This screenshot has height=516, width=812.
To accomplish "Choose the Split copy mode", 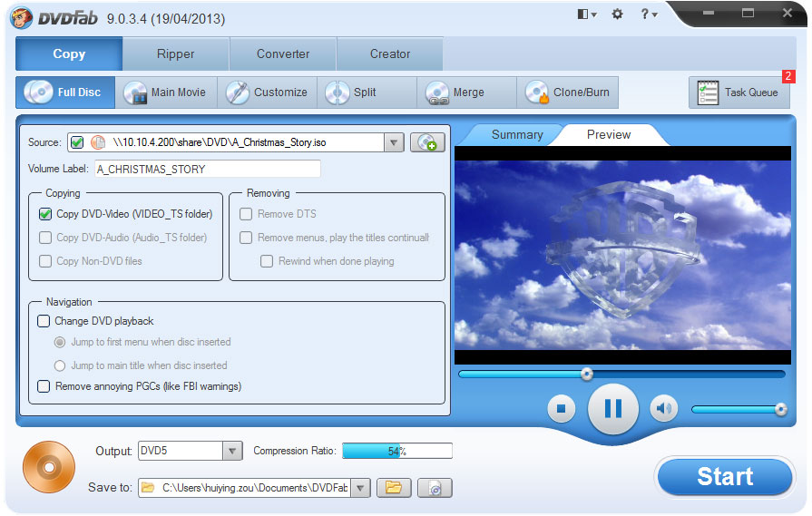I will (x=367, y=92).
